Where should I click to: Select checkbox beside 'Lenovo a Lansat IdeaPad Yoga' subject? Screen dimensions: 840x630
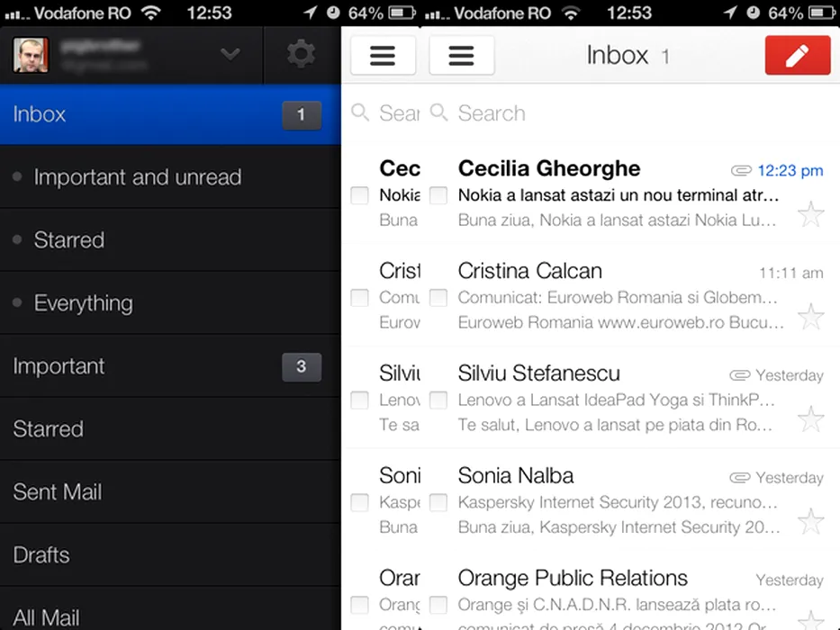(x=438, y=400)
